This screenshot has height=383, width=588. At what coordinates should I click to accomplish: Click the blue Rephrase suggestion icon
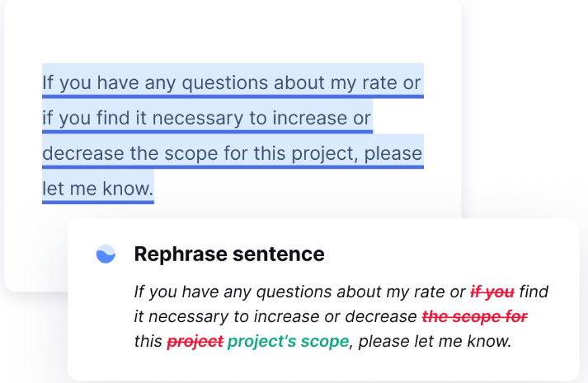pyautogui.click(x=106, y=255)
